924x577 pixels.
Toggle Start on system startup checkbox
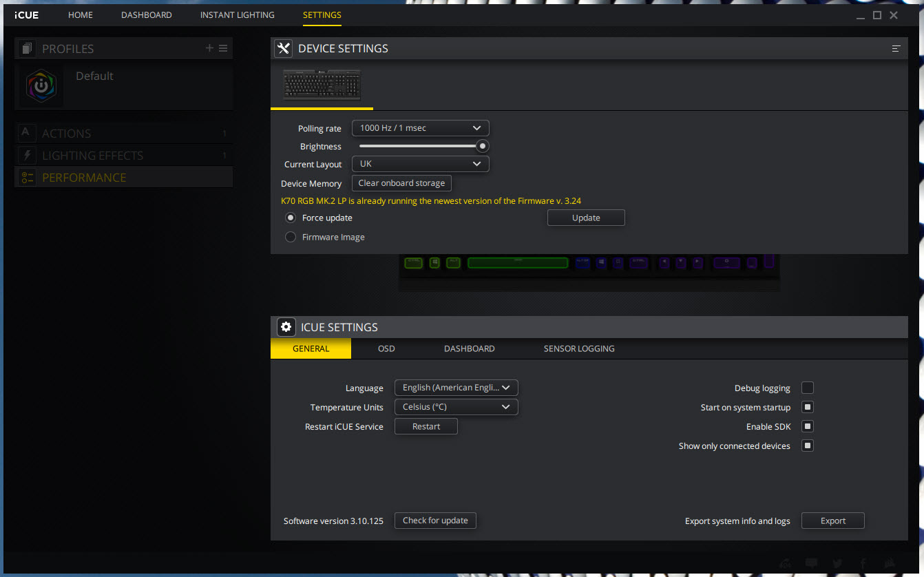pyautogui.click(x=808, y=407)
